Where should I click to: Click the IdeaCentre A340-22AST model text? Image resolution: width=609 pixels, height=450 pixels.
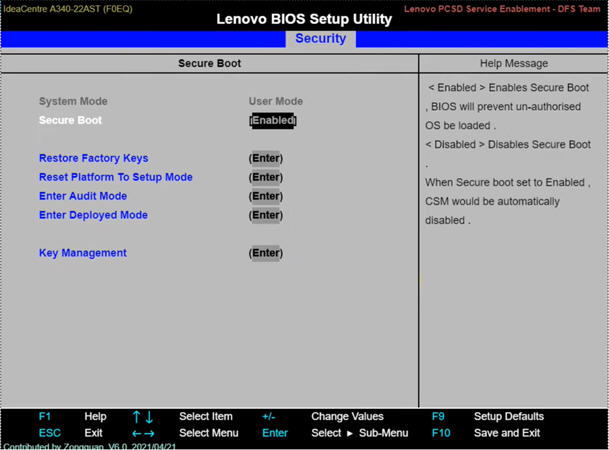pos(68,9)
